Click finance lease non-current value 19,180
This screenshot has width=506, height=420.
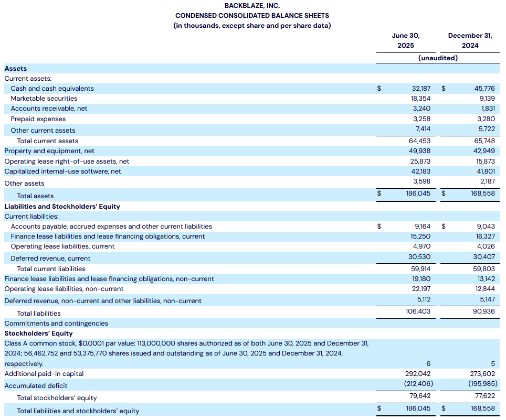tap(421, 279)
